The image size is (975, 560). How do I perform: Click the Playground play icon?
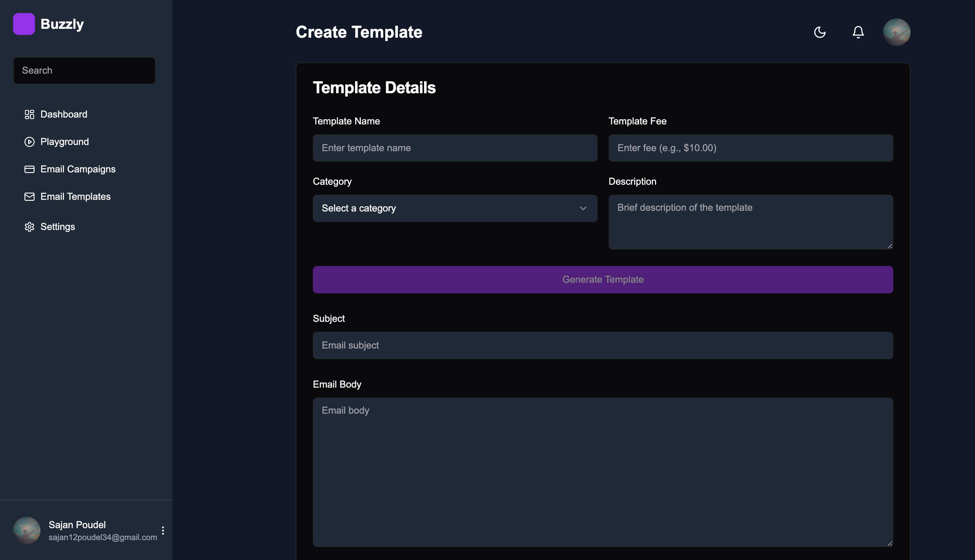[x=29, y=142]
